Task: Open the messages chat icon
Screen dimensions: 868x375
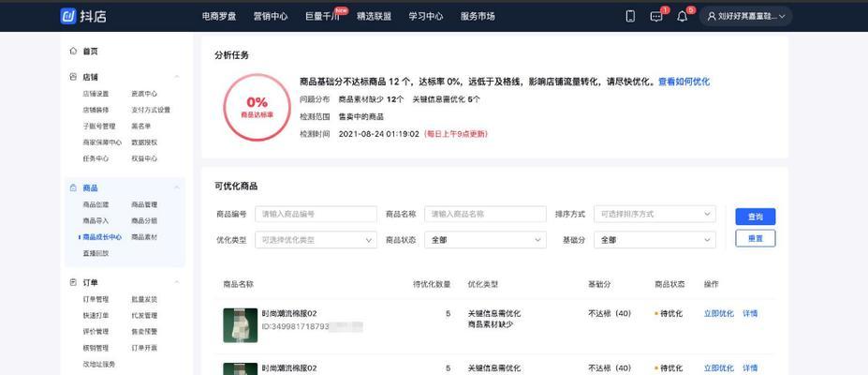Action: pyautogui.click(x=656, y=17)
